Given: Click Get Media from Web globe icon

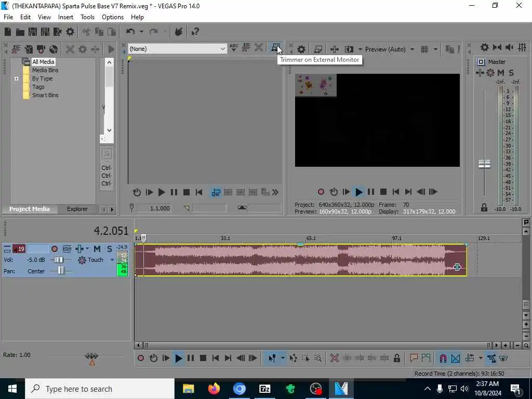Looking at the screenshot, I should [x=54, y=49].
